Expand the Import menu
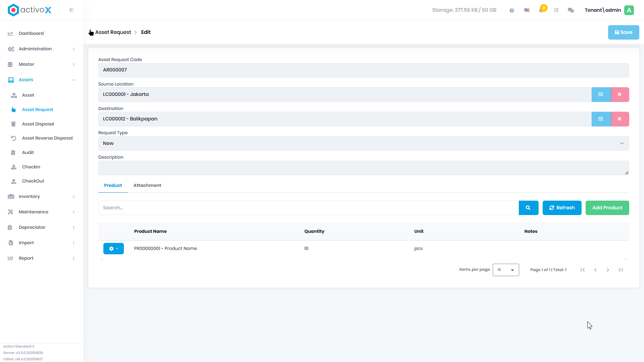Image resolution: width=644 pixels, height=362 pixels. pos(42,243)
